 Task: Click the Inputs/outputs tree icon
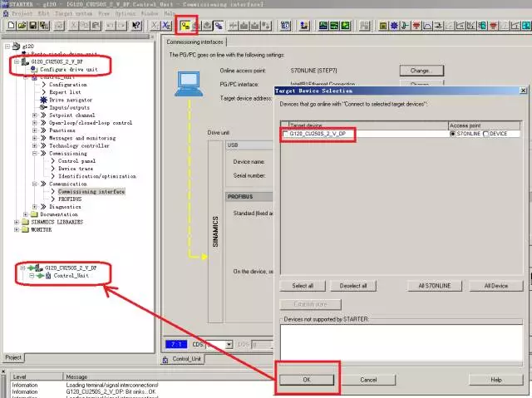pos(44,107)
